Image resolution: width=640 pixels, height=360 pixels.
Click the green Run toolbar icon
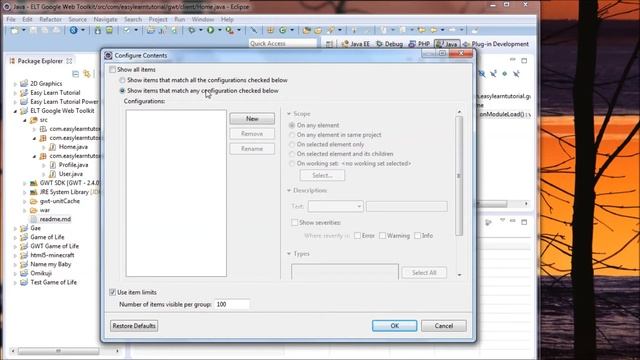211,30
